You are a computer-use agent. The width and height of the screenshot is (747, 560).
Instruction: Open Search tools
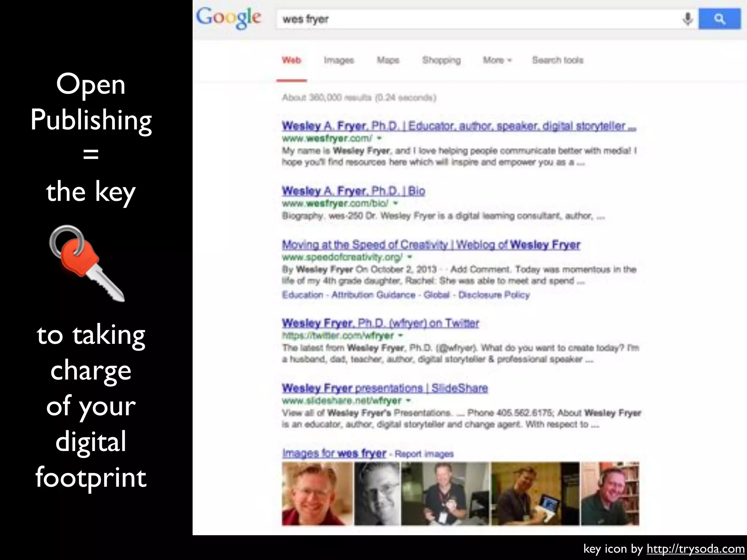[x=558, y=60]
